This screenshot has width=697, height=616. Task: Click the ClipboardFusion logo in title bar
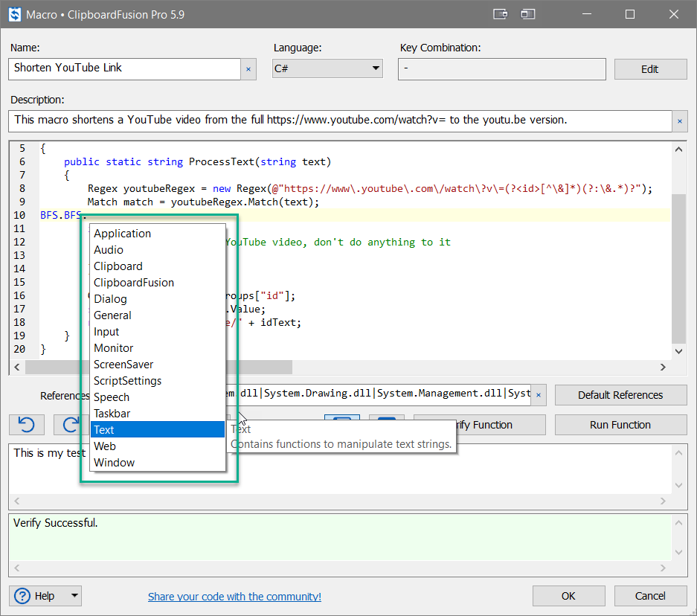click(15, 14)
